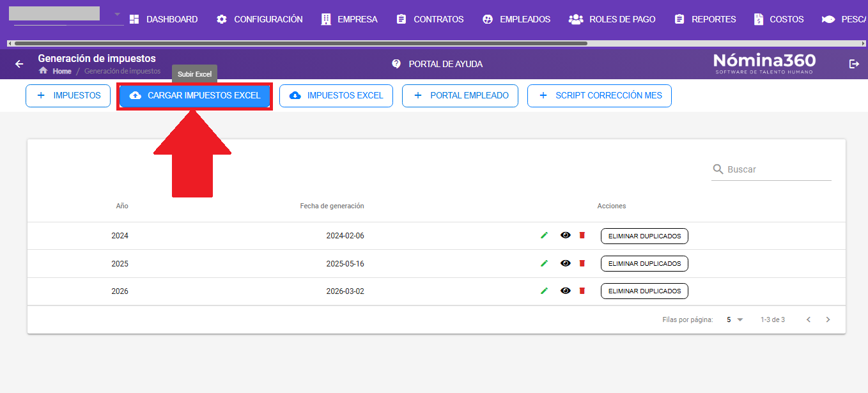
Task: Click the Empleados face icon
Action: [488, 19]
